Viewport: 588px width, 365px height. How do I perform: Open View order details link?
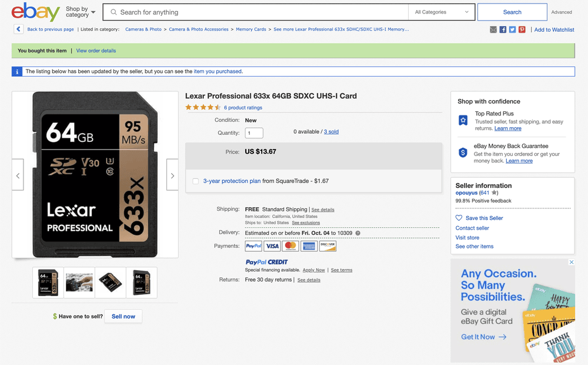(96, 51)
